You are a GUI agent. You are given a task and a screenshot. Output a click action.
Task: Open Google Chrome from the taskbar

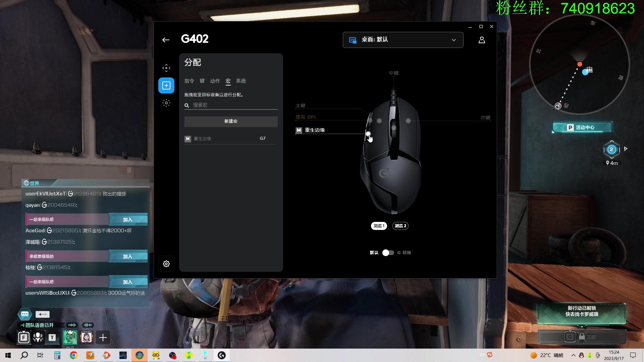coord(73,355)
